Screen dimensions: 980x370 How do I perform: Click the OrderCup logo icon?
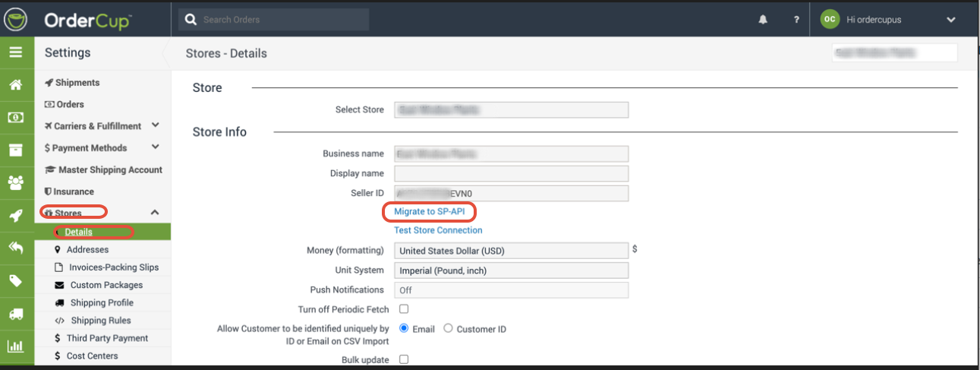[16, 19]
